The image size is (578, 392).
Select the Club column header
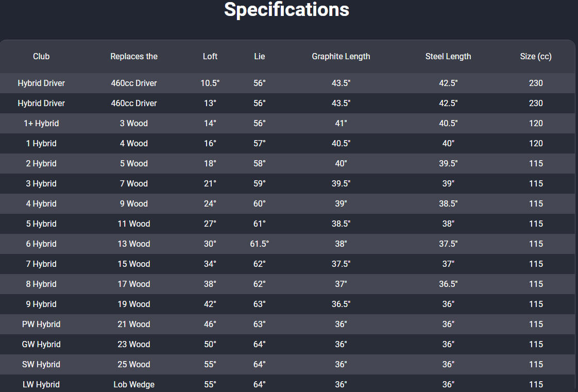coord(41,56)
